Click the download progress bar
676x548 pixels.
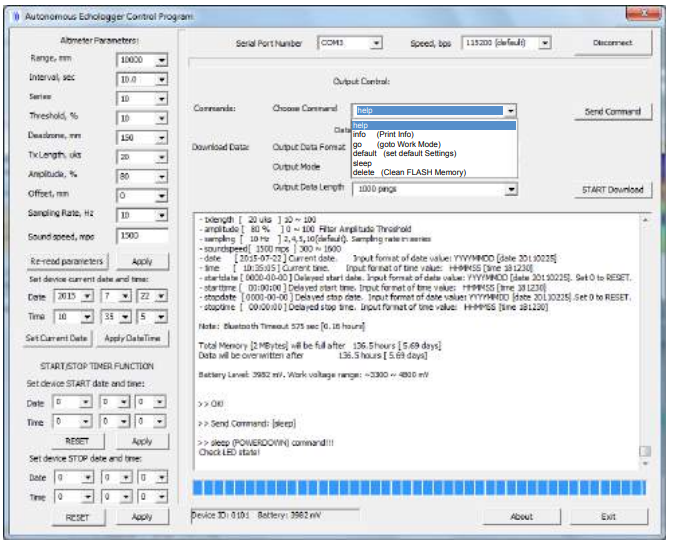(x=420, y=487)
